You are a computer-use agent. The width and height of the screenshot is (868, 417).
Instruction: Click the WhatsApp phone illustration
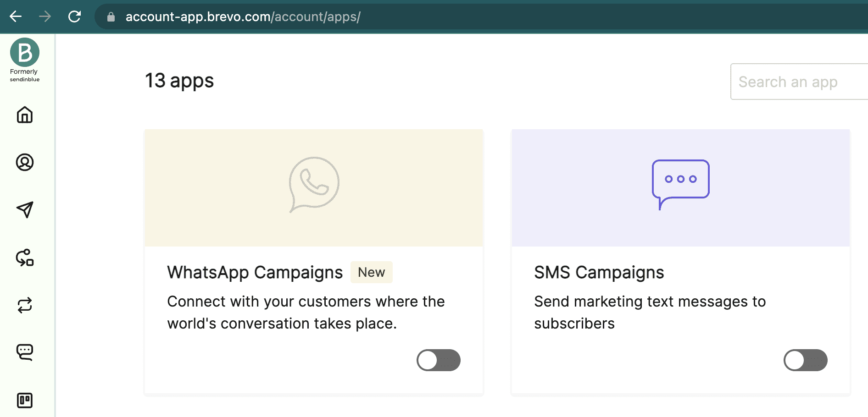313,183
